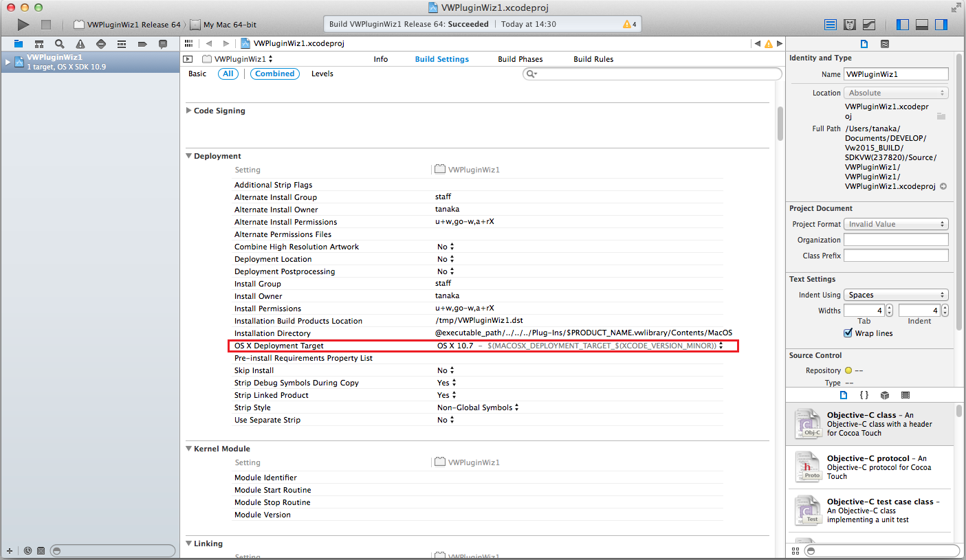The width and height of the screenshot is (966, 560).
Task: Open the Symbol navigator icon
Action: click(39, 43)
